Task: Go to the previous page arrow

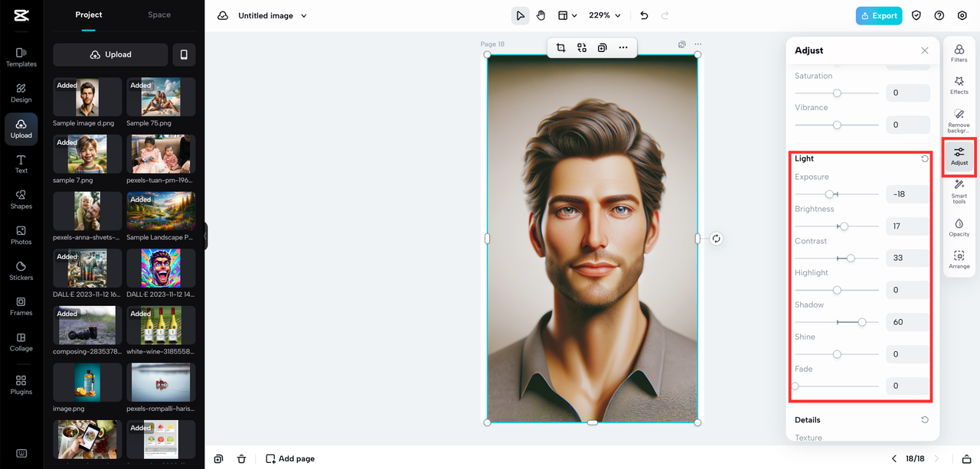Action: click(x=893, y=458)
